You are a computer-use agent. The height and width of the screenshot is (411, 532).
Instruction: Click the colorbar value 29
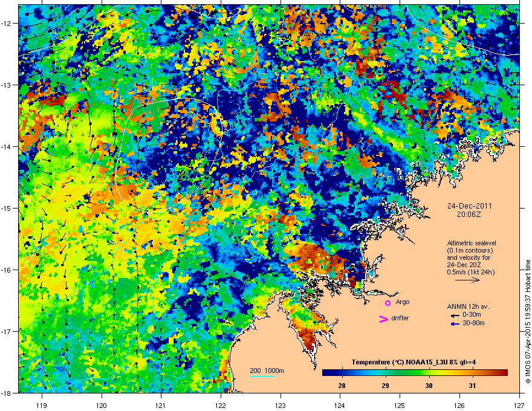pyautogui.click(x=385, y=386)
